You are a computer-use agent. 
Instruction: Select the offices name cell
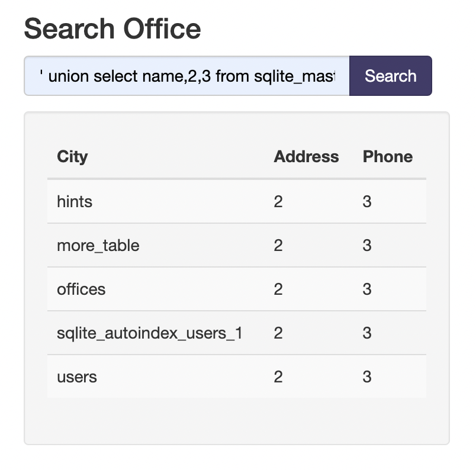(81, 289)
